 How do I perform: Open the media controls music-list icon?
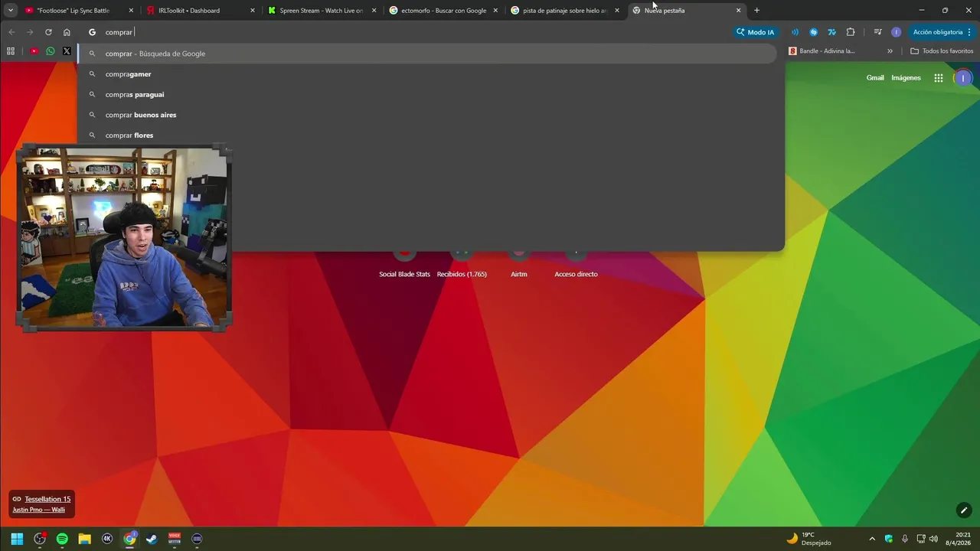pos(877,32)
